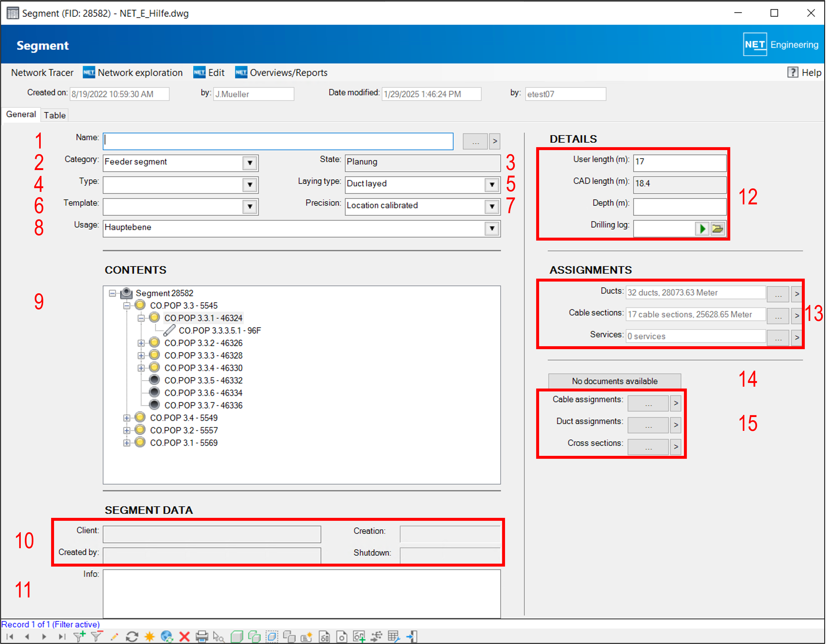Click the dashed selection box cube icon
This screenshot has height=644, width=837.
272,636
